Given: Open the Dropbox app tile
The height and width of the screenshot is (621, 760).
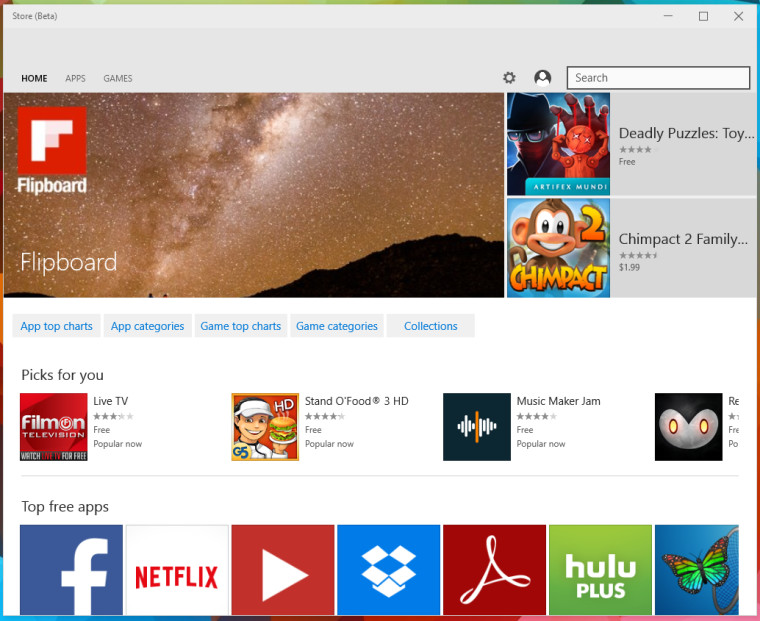Looking at the screenshot, I should (x=389, y=570).
